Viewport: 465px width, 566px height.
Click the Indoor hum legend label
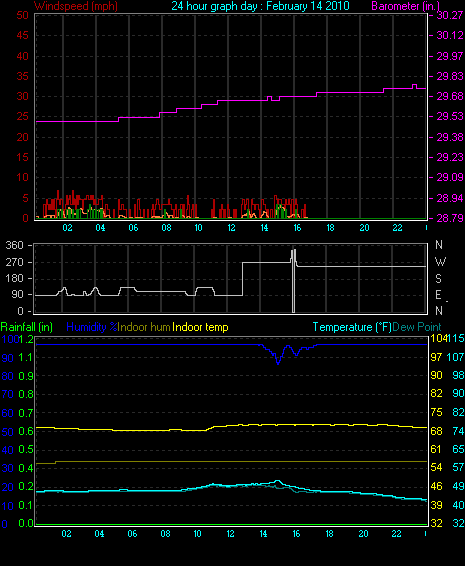pyautogui.click(x=144, y=327)
